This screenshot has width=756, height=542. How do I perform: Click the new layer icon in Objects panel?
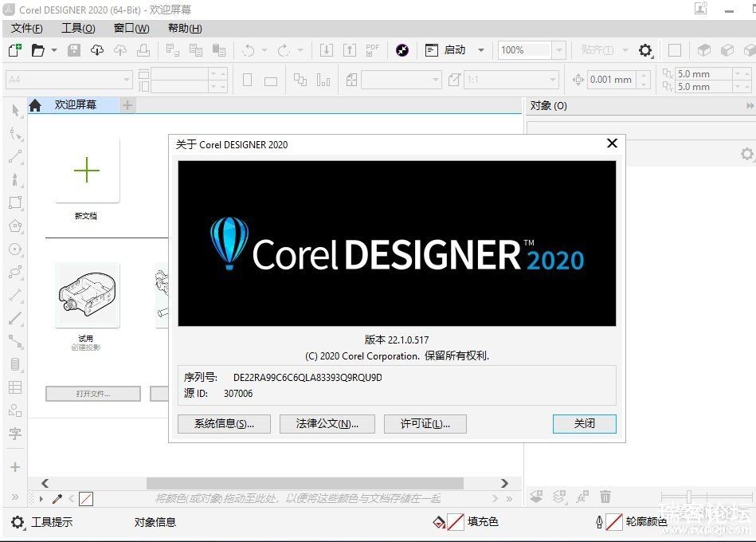(x=536, y=496)
